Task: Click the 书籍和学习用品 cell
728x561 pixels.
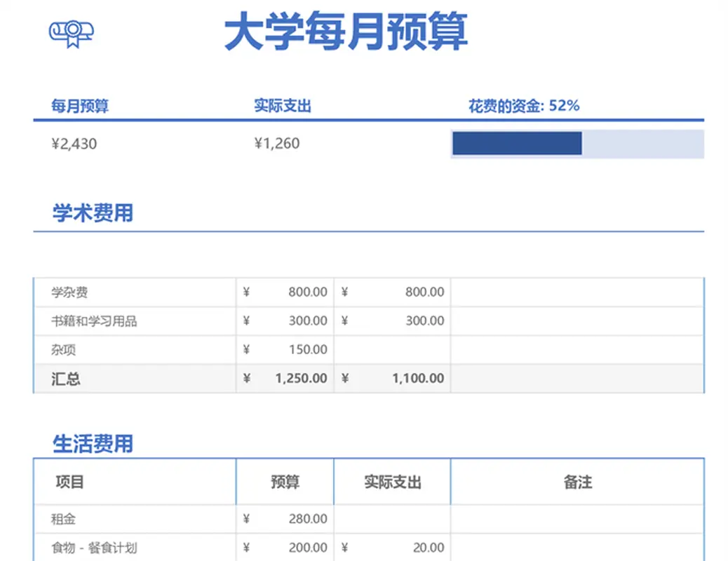Action: [95, 321]
